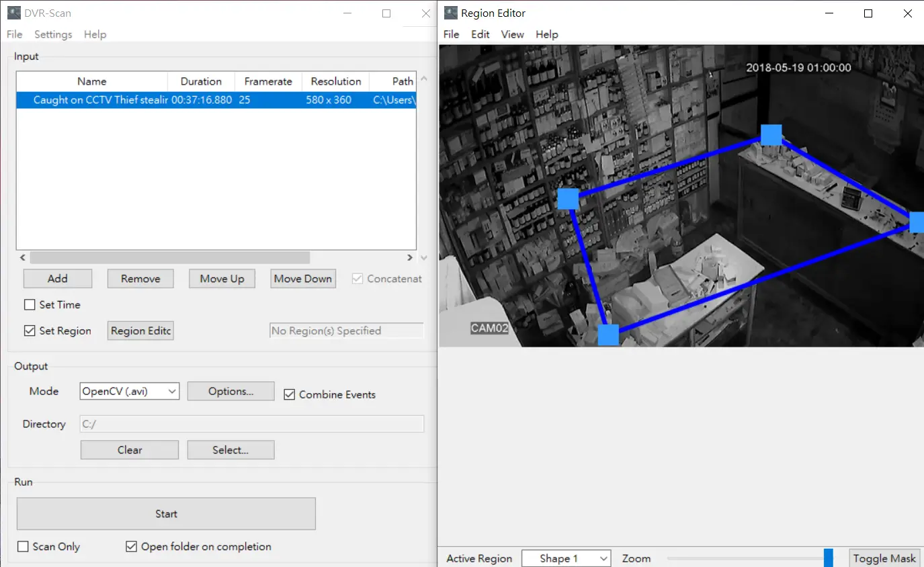Screen dimensions: 924x567
Task: Open the View menu in Region Editor
Action: click(512, 34)
